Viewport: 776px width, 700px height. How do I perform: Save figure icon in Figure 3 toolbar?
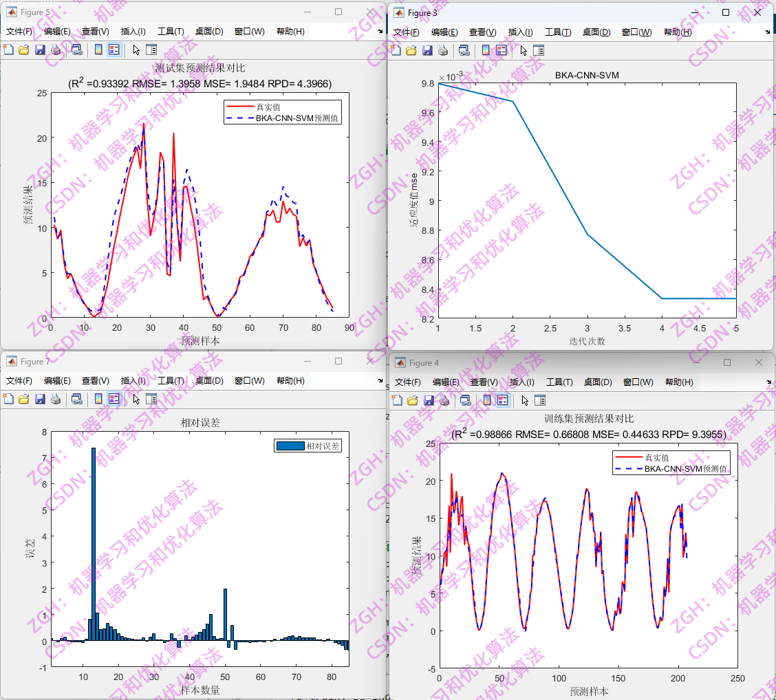pyautogui.click(x=428, y=50)
